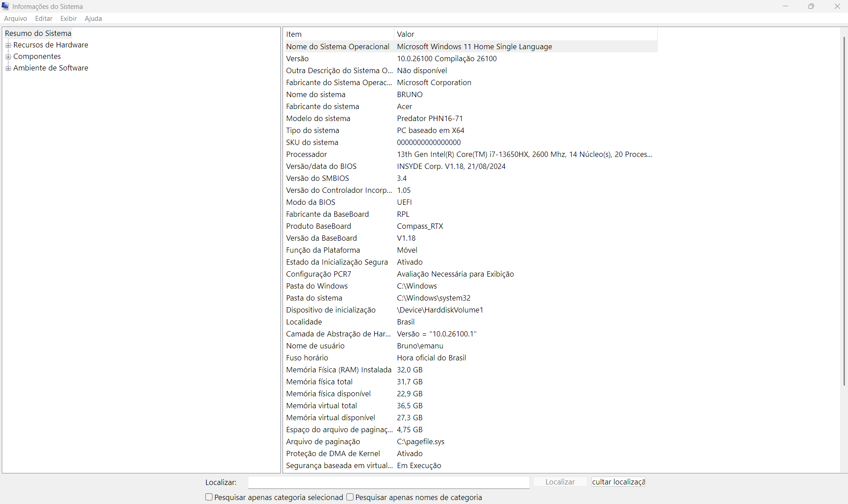Toggle Pesquisar apenas categoria selecionada checkbox
The width and height of the screenshot is (848, 504).
click(x=209, y=497)
